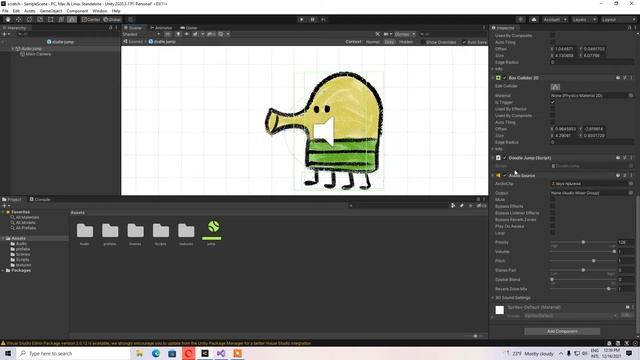
Task: Click the Step frame button
Action: click(x=324, y=20)
